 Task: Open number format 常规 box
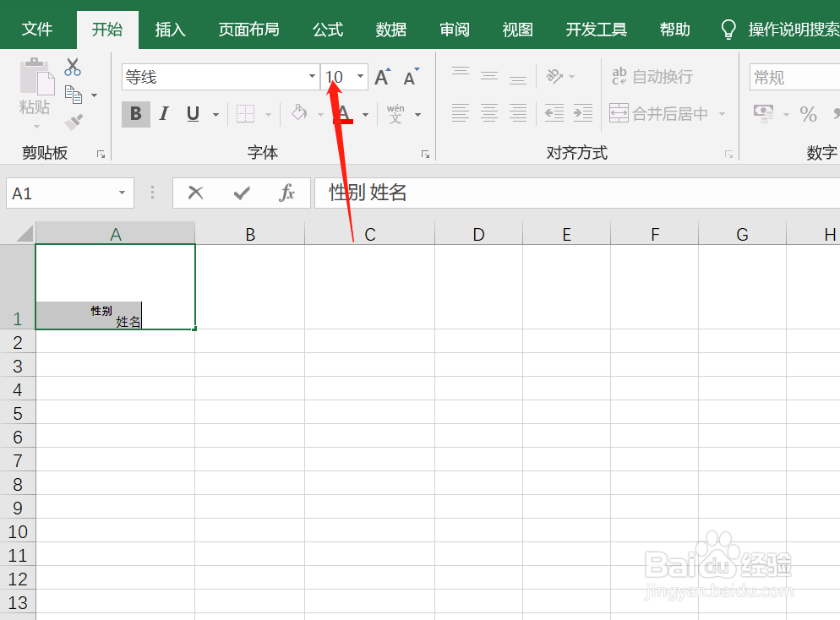[x=794, y=77]
